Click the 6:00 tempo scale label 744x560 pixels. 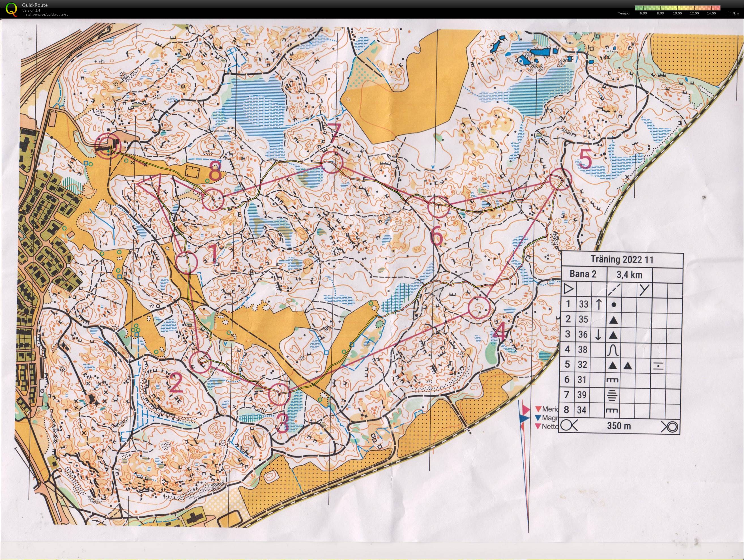pyautogui.click(x=643, y=14)
